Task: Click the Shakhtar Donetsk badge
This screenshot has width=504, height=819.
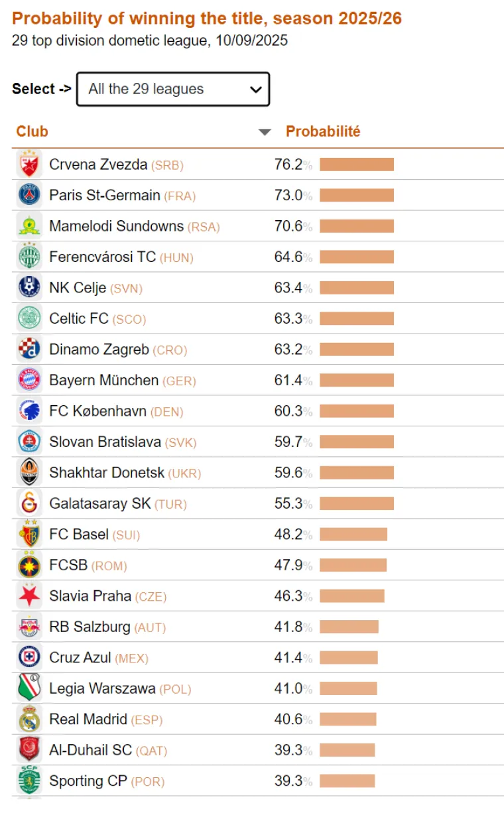Action: click(x=28, y=472)
